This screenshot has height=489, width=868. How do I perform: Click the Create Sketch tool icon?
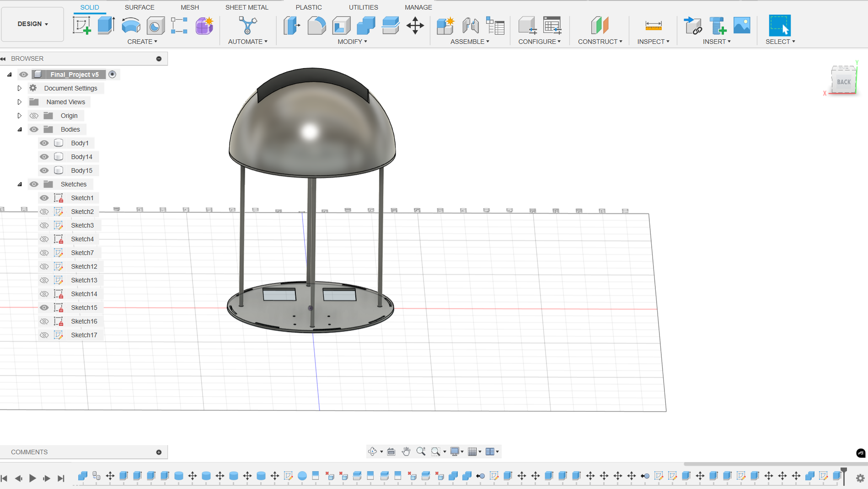82,26
